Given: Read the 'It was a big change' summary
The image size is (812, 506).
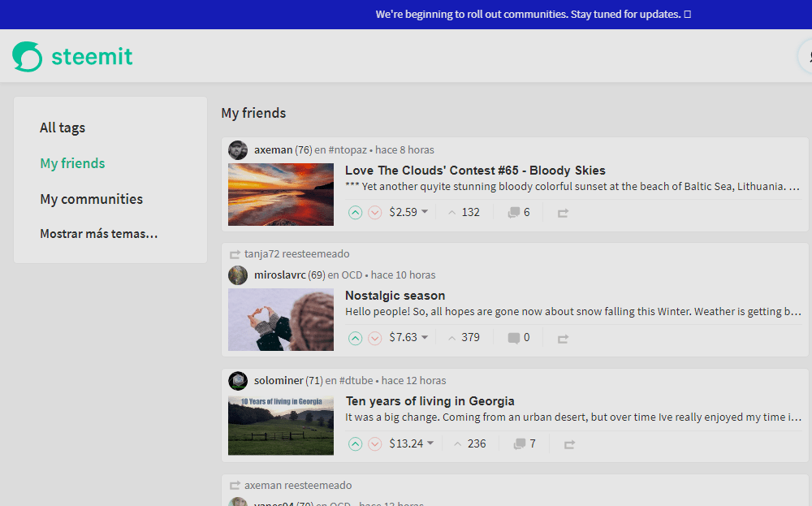Looking at the screenshot, I should tap(573, 417).
